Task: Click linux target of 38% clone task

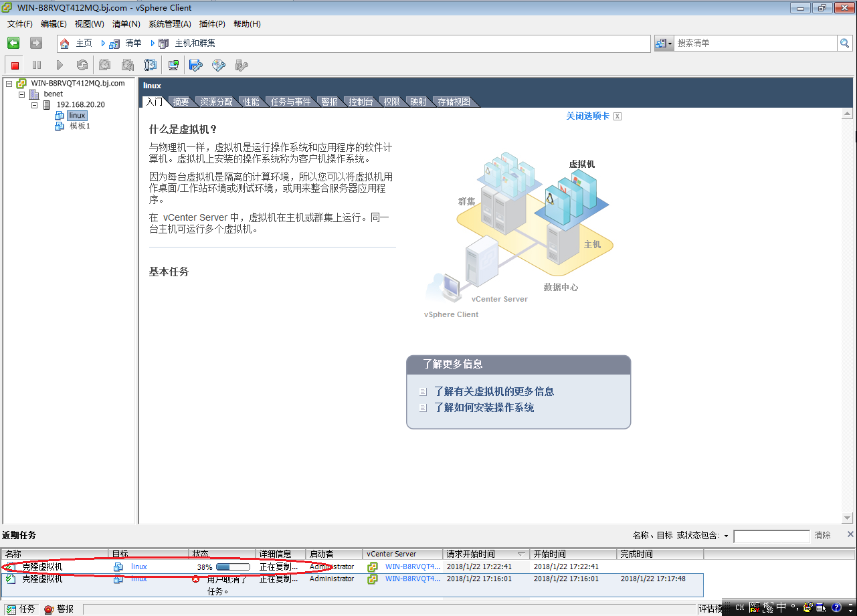Action: coord(138,567)
